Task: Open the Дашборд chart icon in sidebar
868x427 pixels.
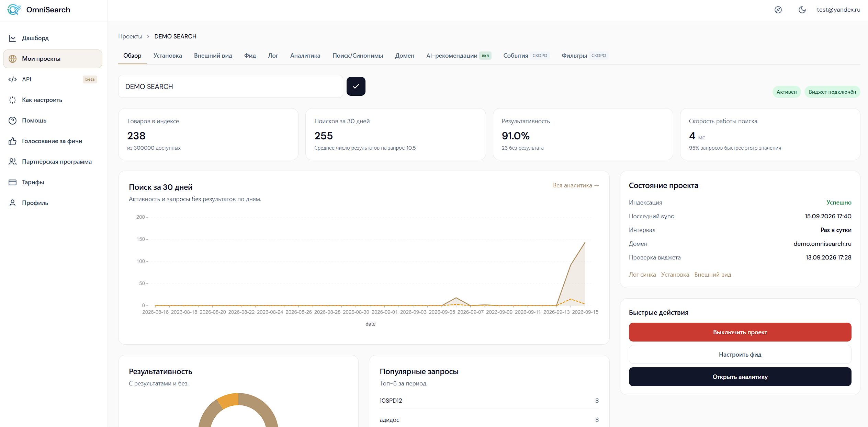Action: pos(12,38)
